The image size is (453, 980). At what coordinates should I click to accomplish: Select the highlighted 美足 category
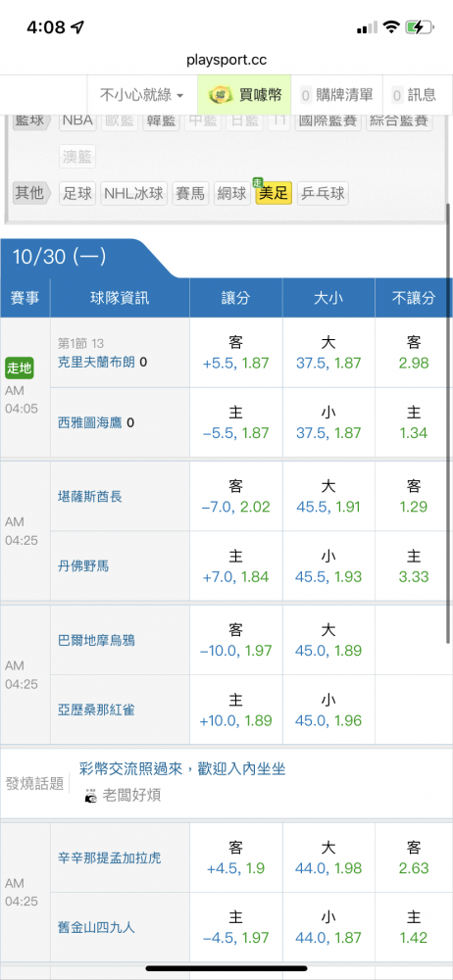pos(274,193)
